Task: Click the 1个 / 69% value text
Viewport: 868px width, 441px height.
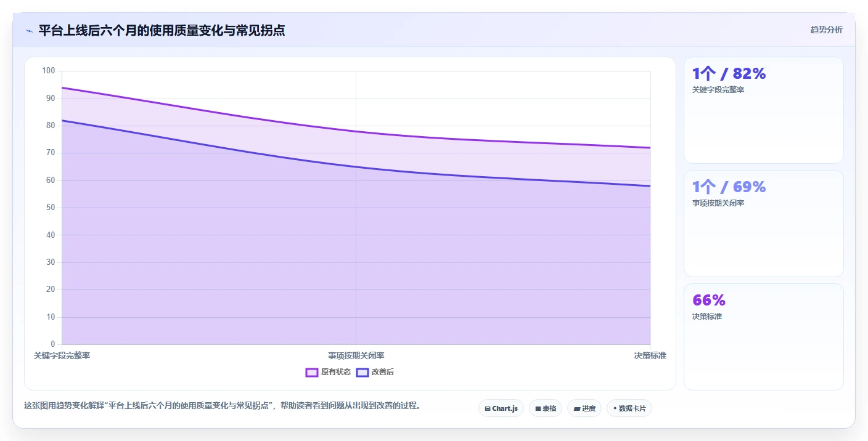Action: (729, 187)
